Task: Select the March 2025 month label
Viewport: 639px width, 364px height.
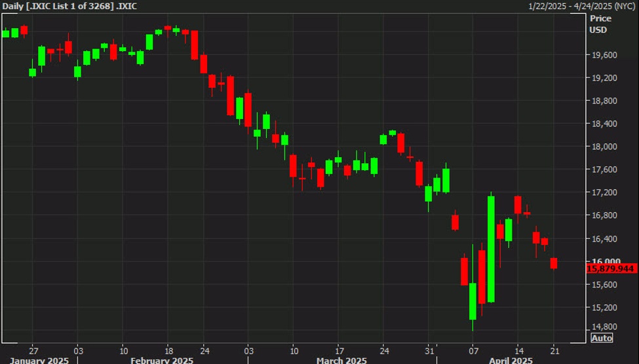Action: tap(341, 360)
